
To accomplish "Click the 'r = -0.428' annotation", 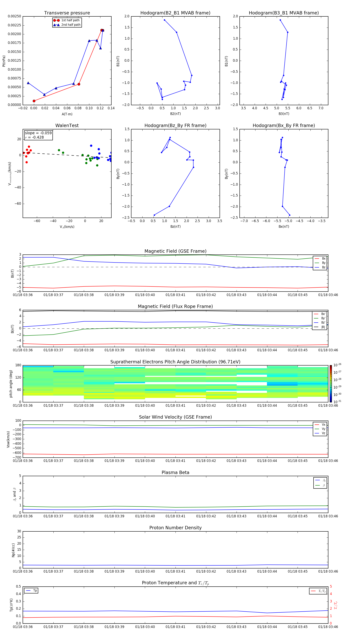I will (x=35, y=137).
